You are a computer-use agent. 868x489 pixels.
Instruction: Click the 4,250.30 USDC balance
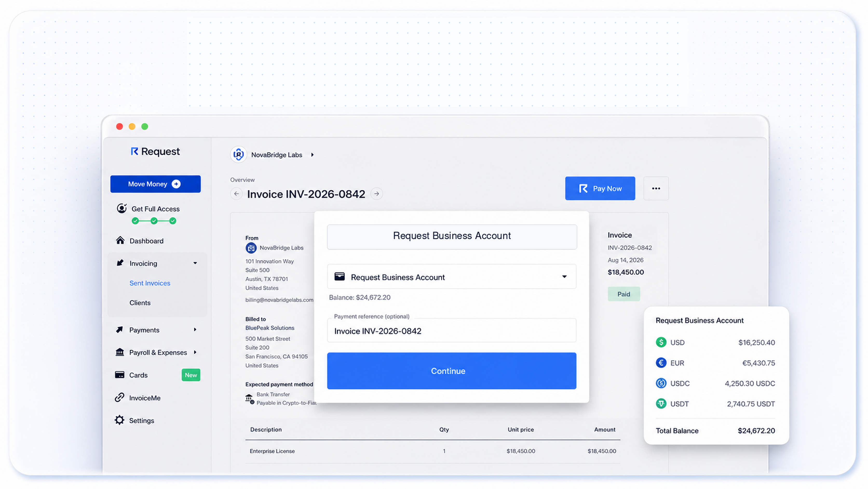tap(750, 384)
